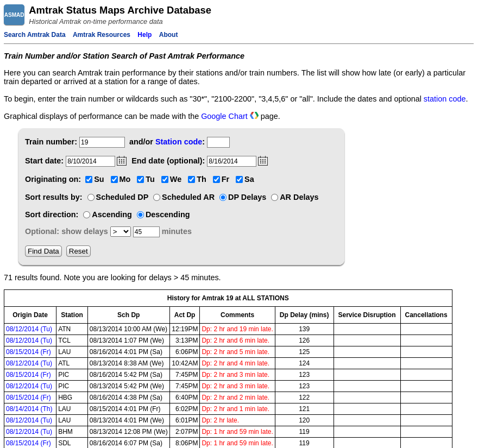Click the 'History for Amtrak 19' table title
Viewport: 478px width, 448px height.
point(228,298)
